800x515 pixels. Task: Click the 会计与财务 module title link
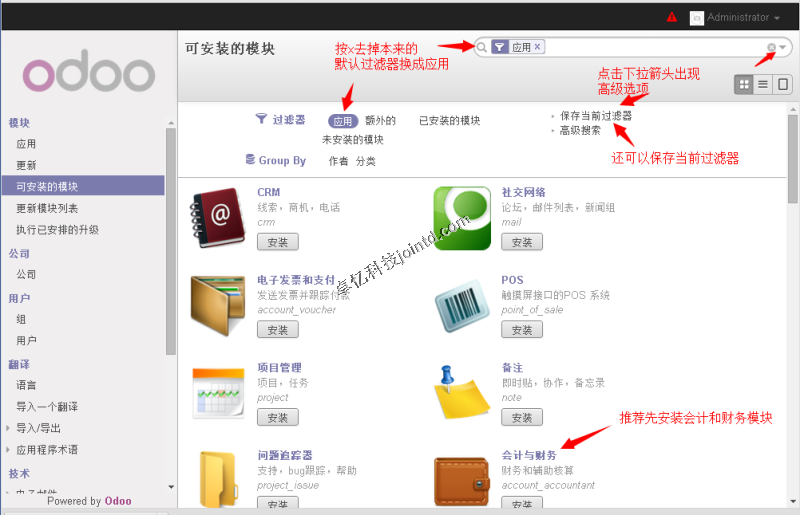point(529,455)
